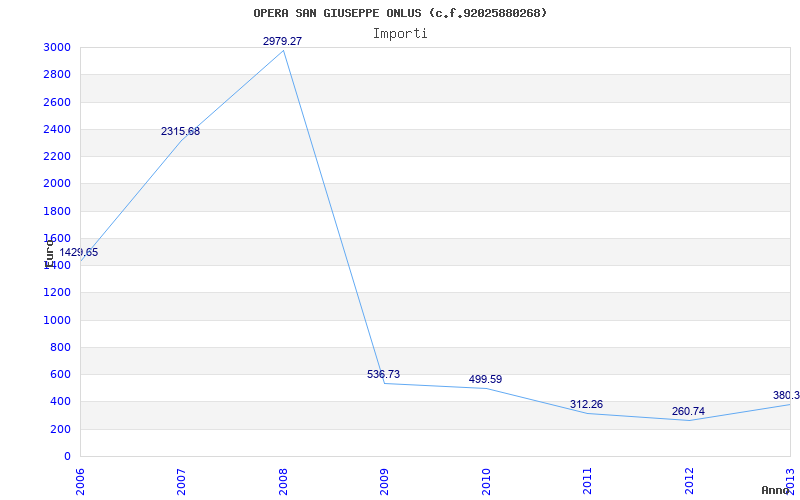The width and height of the screenshot is (800, 500).
Task: Select the 2979.27 data label
Action: pos(283,41)
